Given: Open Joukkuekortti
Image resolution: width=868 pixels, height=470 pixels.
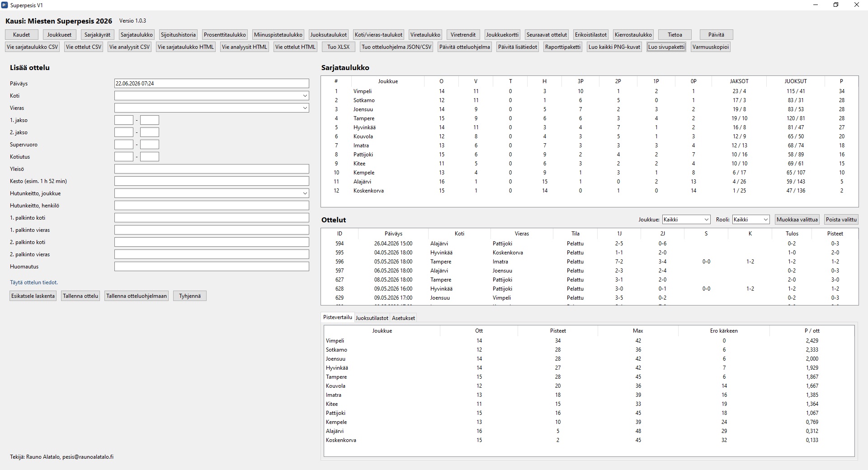Looking at the screenshot, I should pyautogui.click(x=502, y=35).
